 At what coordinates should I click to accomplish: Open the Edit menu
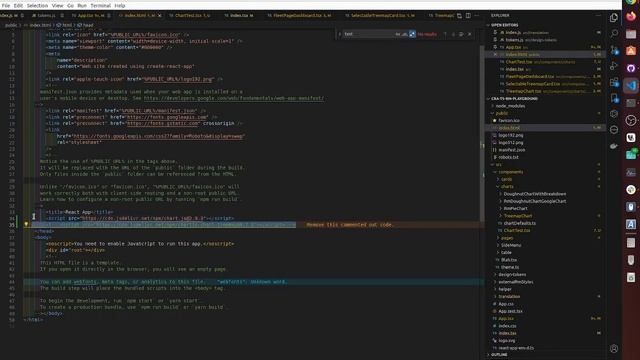[x=18, y=6]
